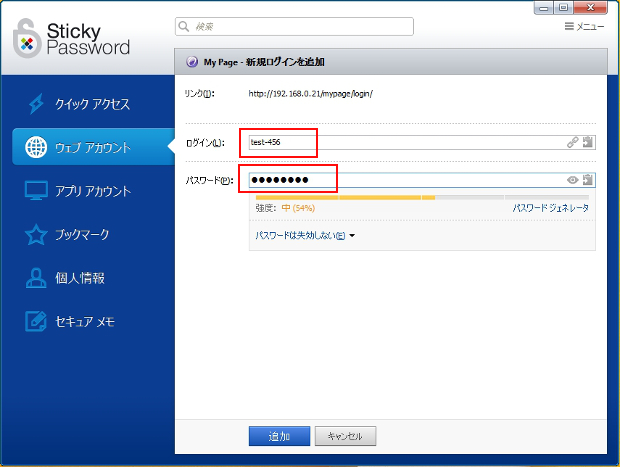The image size is (620, 467).
Task: Click the 強度: 中 (54%) label
Action: (x=285, y=208)
